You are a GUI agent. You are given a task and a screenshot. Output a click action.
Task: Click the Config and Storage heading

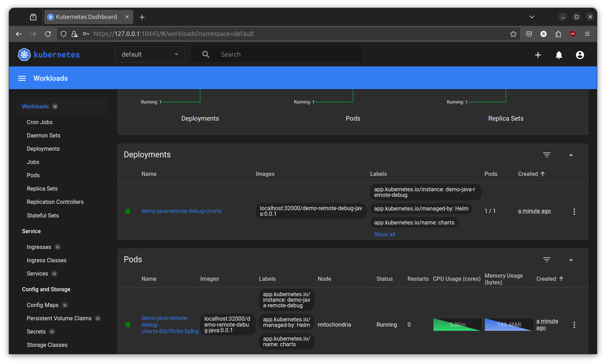pos(46,289)
